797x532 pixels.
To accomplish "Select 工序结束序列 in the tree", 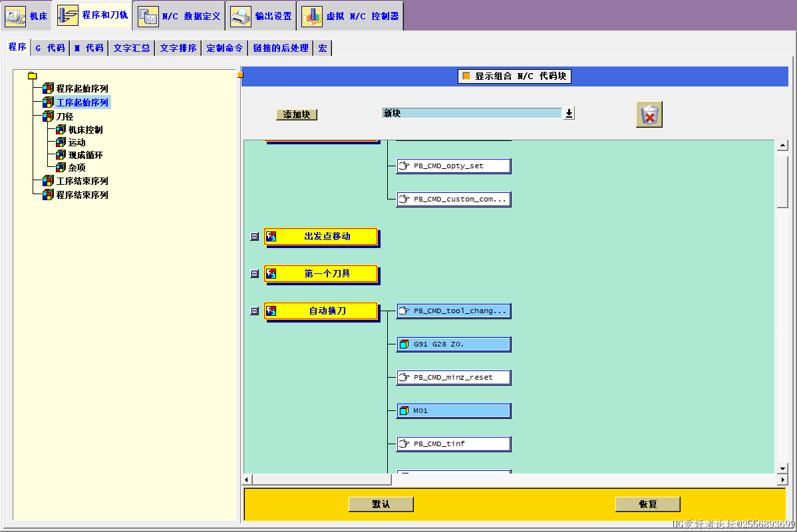I will pyautogui.click(x=82, y=181).
